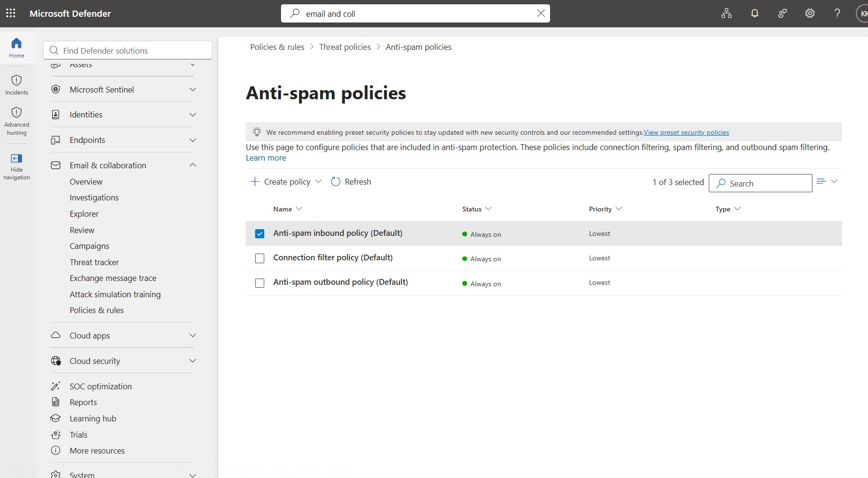Go to Threat policies breadcrumb
The width and height of the screenshot is (868, 478).
345,47
